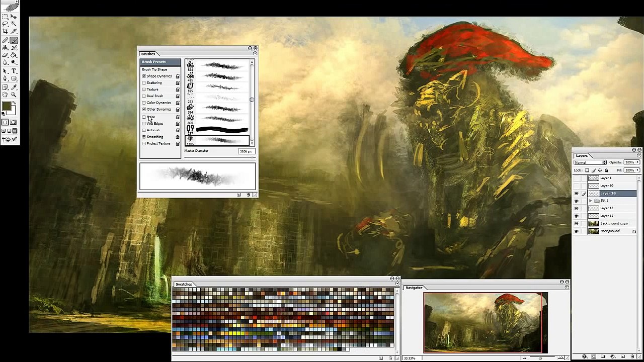644x362 pixels.
Task: Enable Dual Brush option
Action: pos(144,96)
